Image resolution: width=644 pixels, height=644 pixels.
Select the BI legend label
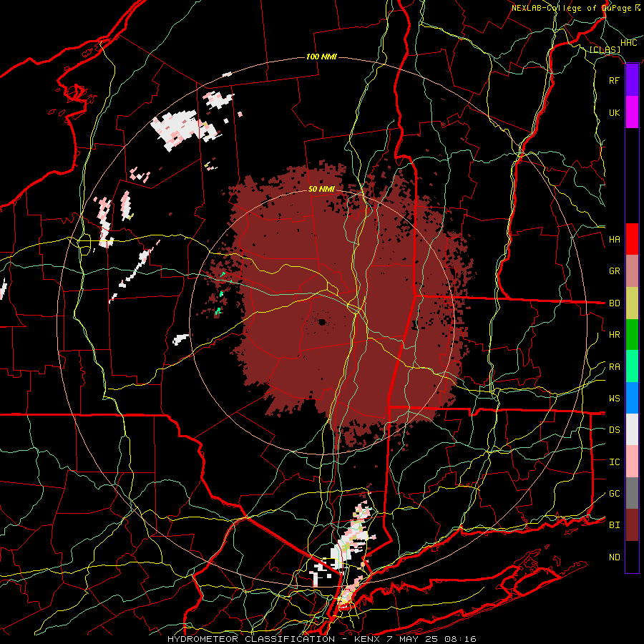614,525
